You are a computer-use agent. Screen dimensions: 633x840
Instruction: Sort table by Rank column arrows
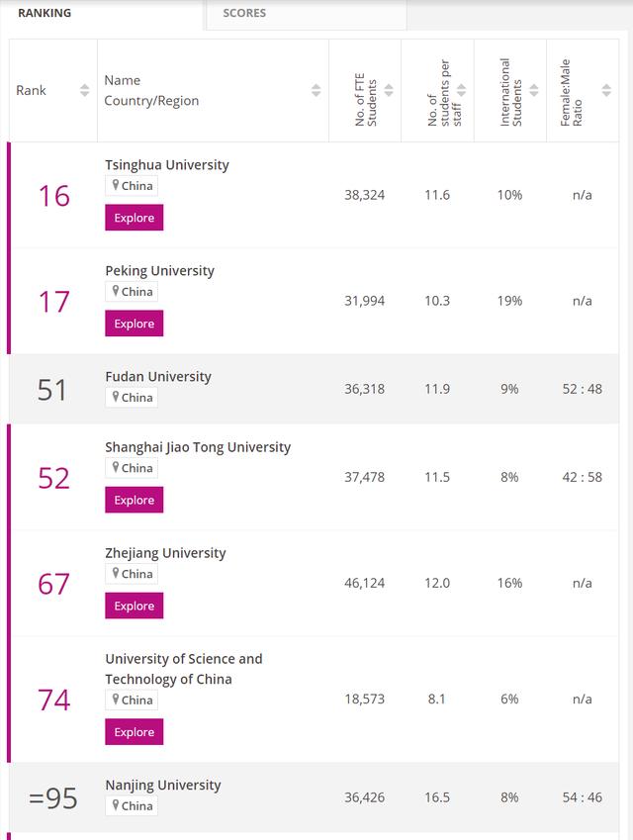(x=85, y=91)
